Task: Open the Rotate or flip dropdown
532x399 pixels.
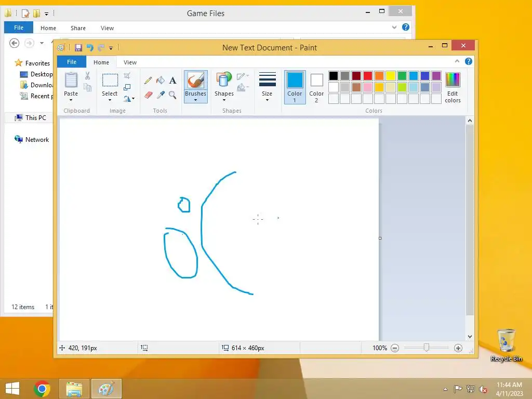Action: pyautogui.click(x=129, y=98)
